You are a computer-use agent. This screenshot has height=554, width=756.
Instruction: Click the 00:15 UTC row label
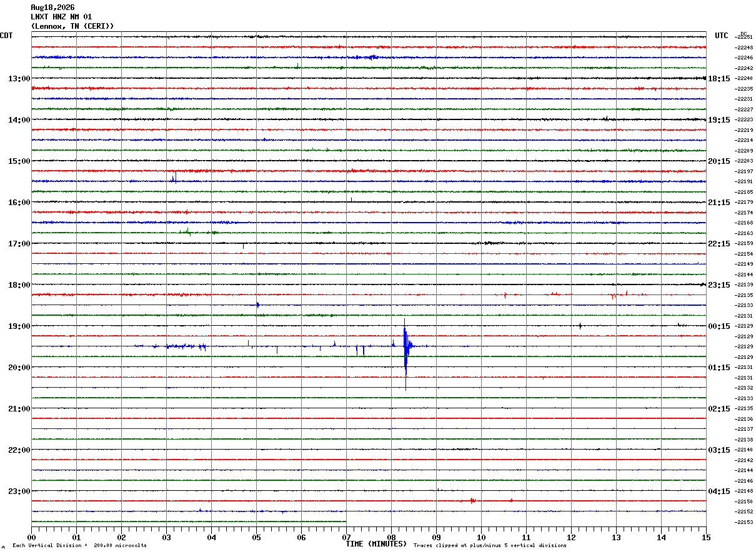tap(719, 326)
